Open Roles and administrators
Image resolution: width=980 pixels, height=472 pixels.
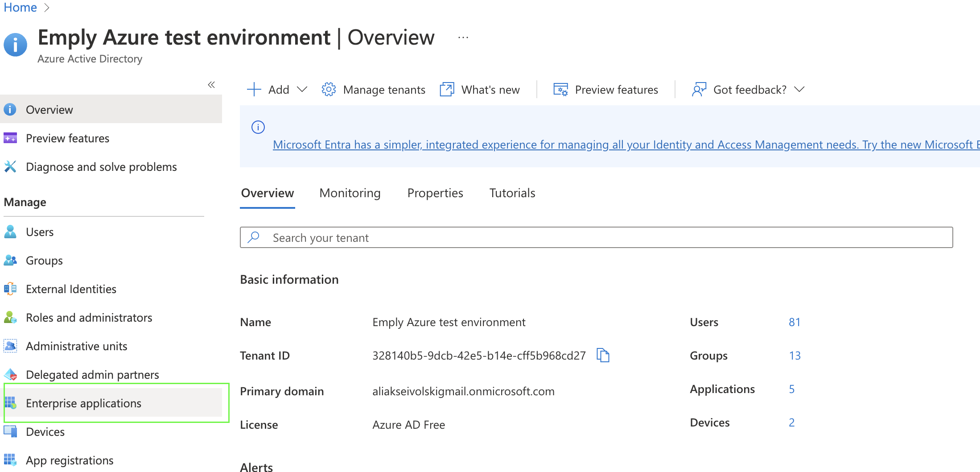click(x=89, y=317)
